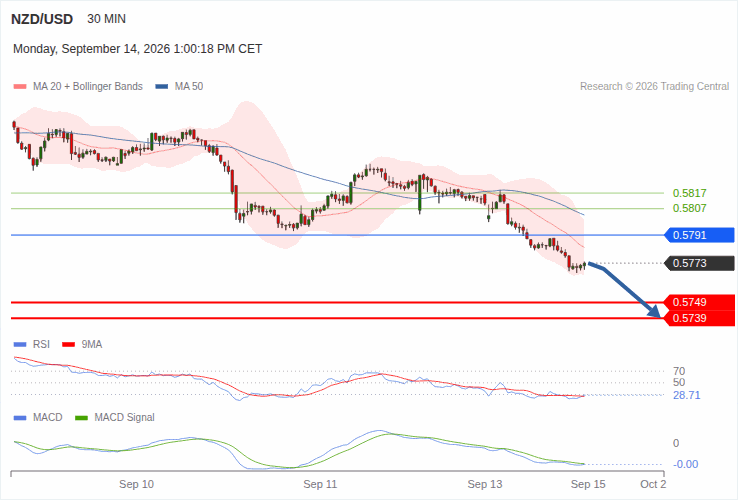Click the red 0.5749 support price tag

click(x=699, y=302)
